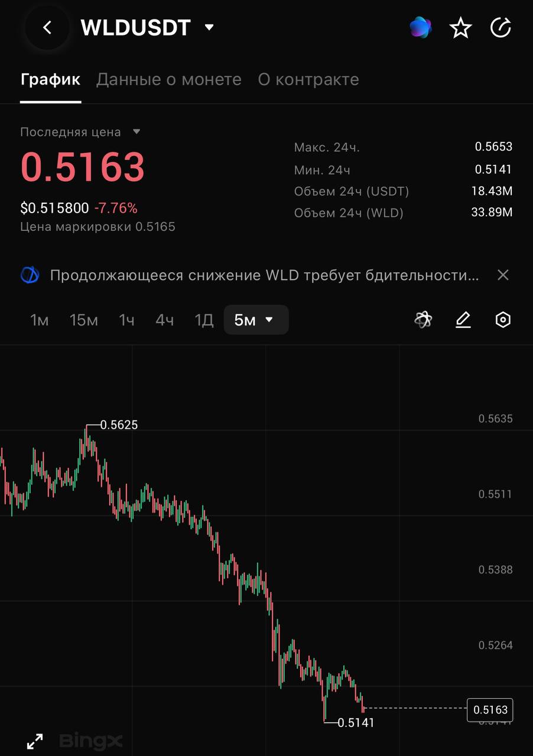Expand the Последняя цена price type dropdown
This screenshot has width=533, height=756.
click(x=136, y=132)
